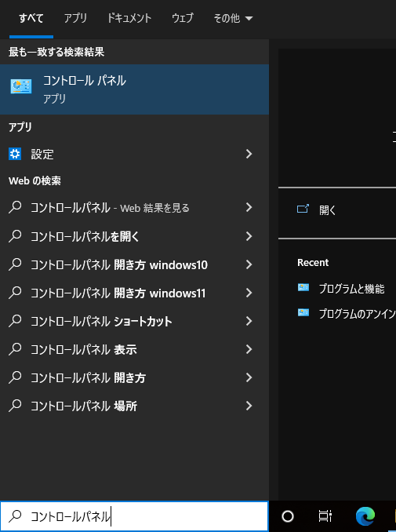Screen dimensions: 396x532
Task: Click the magnifier icon beside コントロールパネル 表示
Action: coord(15,349)
